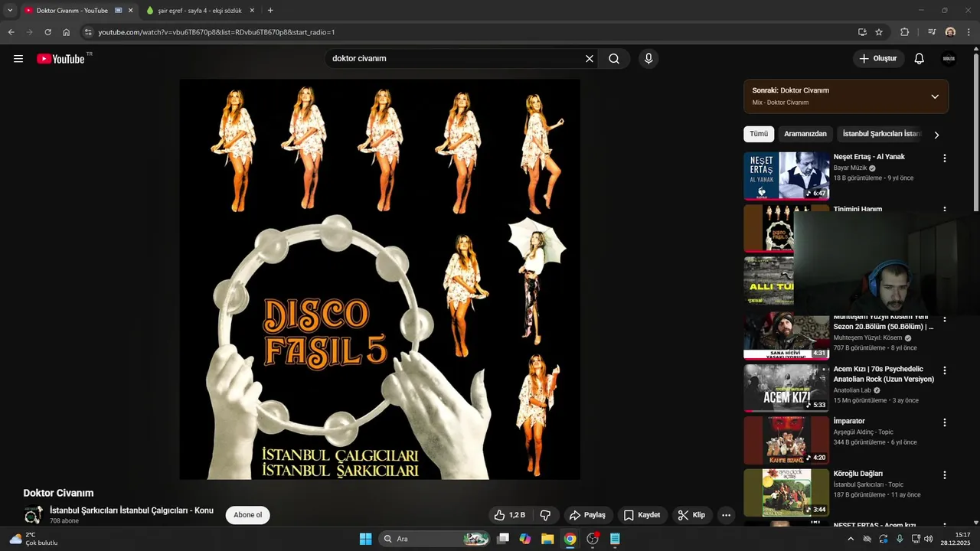
Task: Open options for Köroğlu Dağları video
Action: click(945, 475)
